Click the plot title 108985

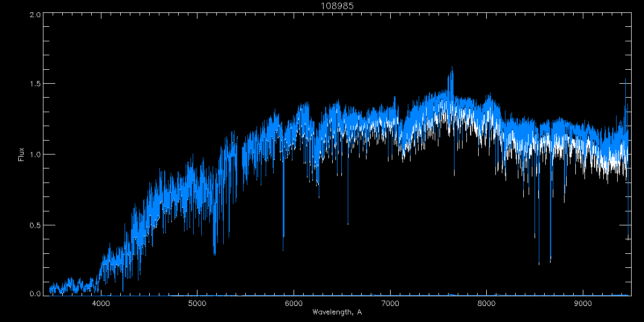336,7
